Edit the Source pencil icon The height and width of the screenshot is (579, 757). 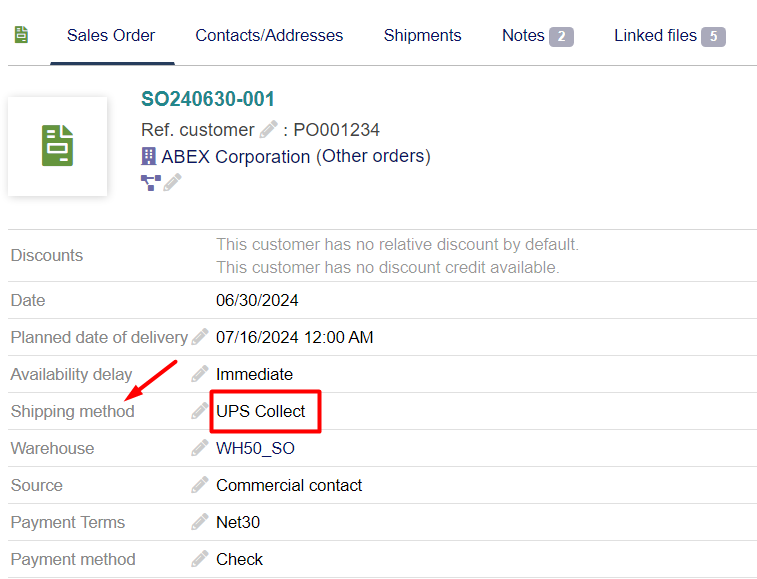point(200,485)
